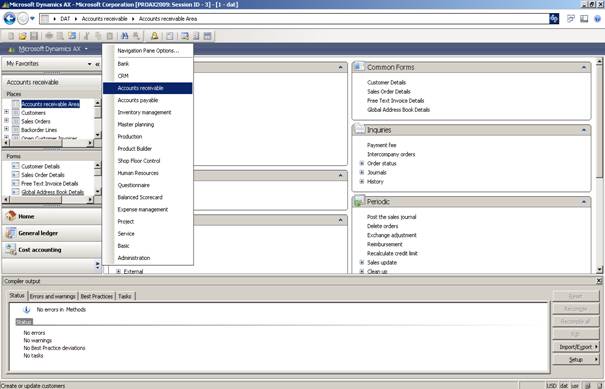
Task: Click the address bar path field
Action: (295, 19)
